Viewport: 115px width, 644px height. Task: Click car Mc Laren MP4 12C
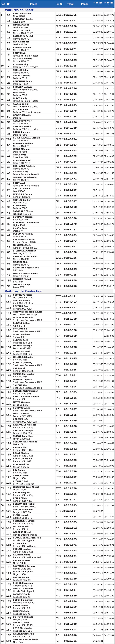23,298
